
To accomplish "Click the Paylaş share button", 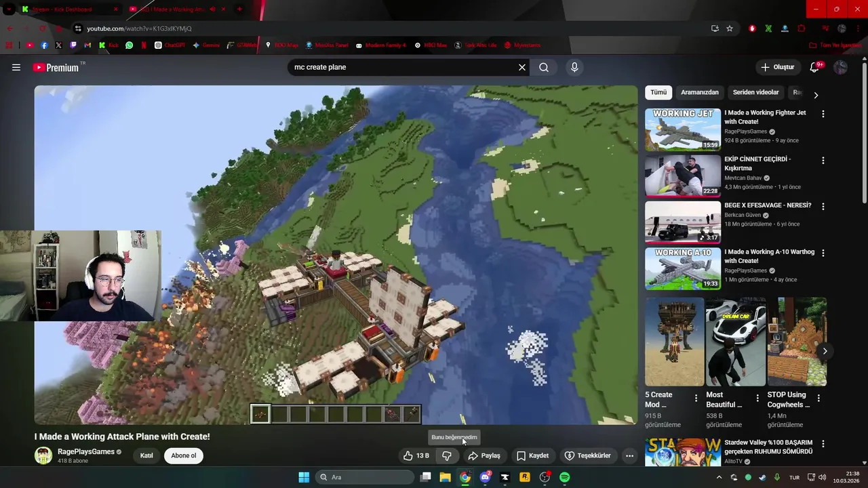I will pos(484,455).
